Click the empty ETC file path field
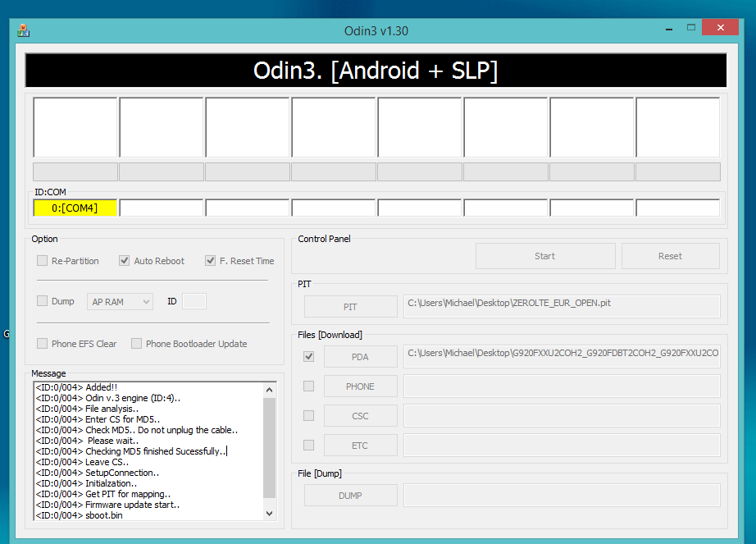Viewport: 756px width, 544px height. pyautogui.click(x=562, y=446)
